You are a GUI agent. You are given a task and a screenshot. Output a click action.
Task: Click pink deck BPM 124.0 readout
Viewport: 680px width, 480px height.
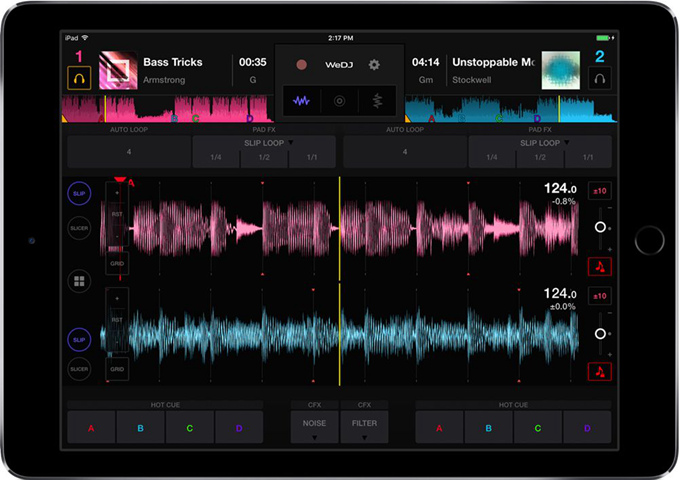pyautogui.click(x=560, y=188)
